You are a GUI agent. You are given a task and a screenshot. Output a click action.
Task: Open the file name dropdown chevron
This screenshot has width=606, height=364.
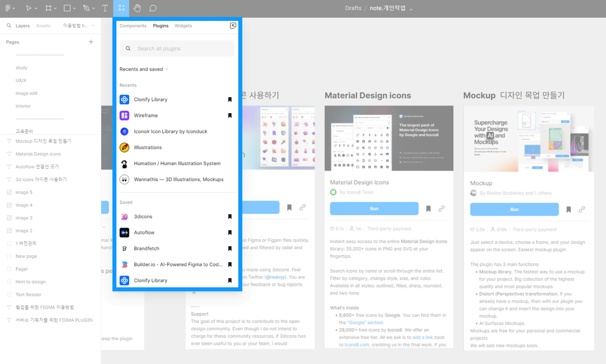click(x=411, y=9)
